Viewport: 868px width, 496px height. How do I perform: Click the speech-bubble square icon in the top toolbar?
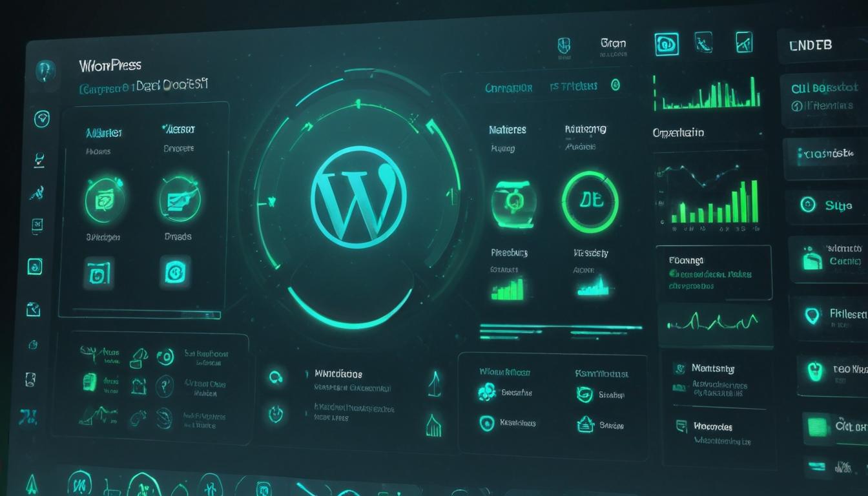[x=666, y=43]
